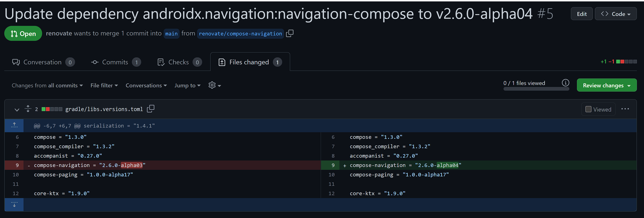Click the Open pull request status badge
The image size is (644, 218).
pyautogui.click(x=23, y=33)
